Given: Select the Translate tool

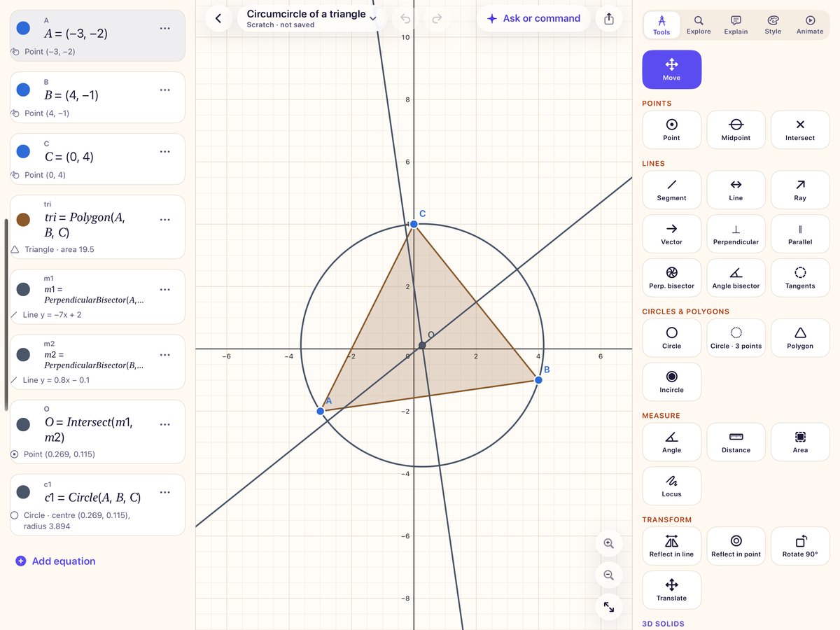Looking at the screenshot, I should pos(671,591).
